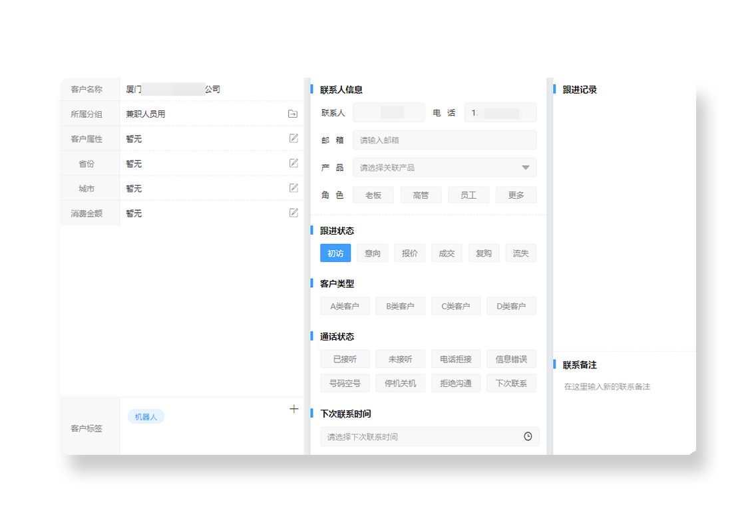This screenshot has width=756, height=532.
Task: Click the clock icon in 下次联系时间 field
Action: point(528,437)
